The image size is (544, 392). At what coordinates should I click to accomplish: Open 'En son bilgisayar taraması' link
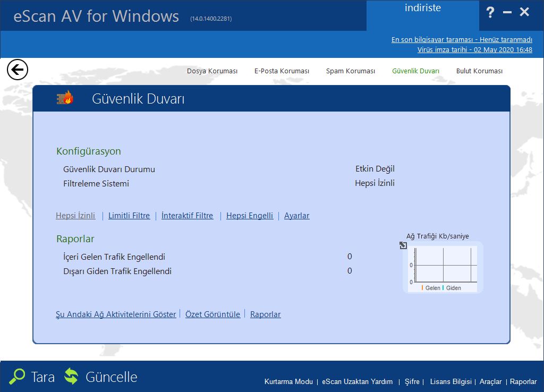462,39
